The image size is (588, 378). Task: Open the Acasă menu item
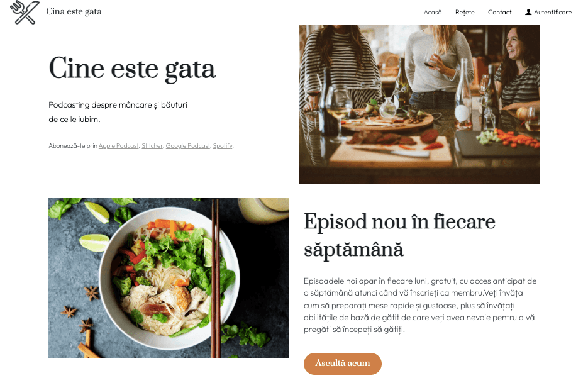tap(433, 13)
